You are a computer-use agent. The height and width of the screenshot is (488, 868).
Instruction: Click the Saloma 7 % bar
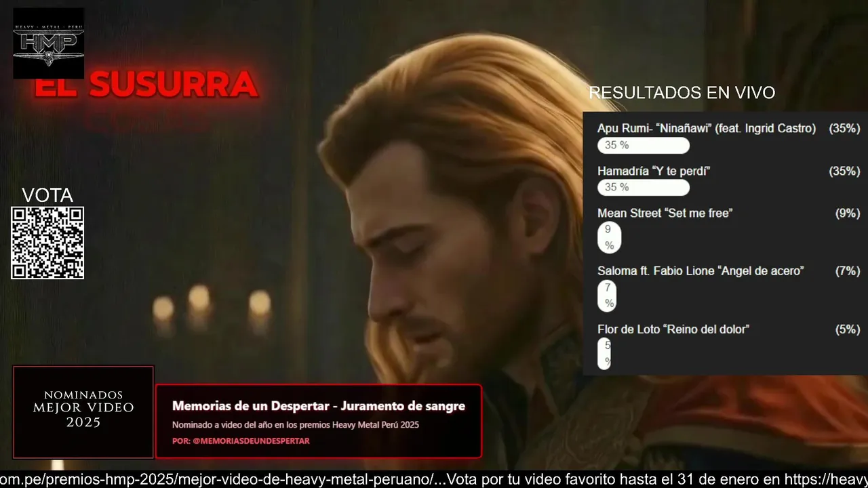[607, 296]
